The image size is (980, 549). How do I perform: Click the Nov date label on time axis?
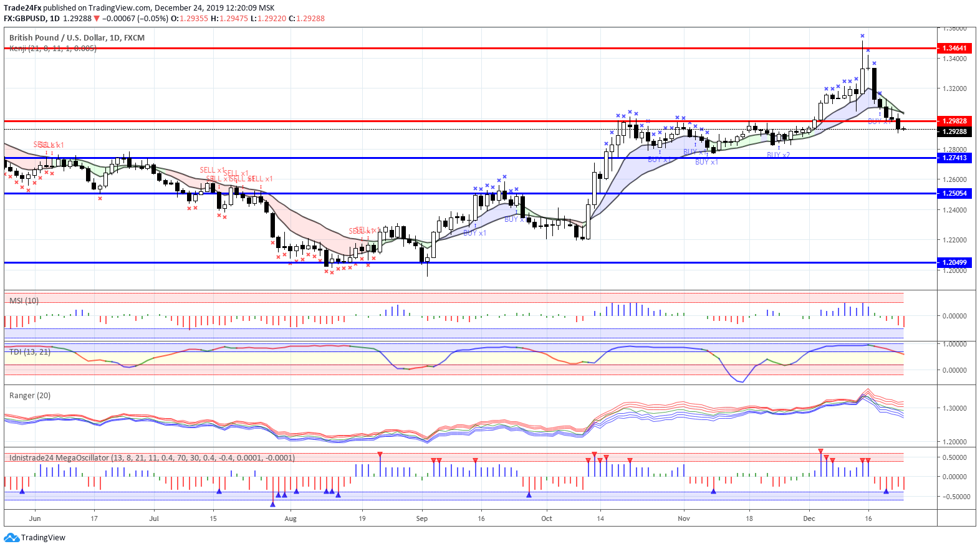point(684,518)
